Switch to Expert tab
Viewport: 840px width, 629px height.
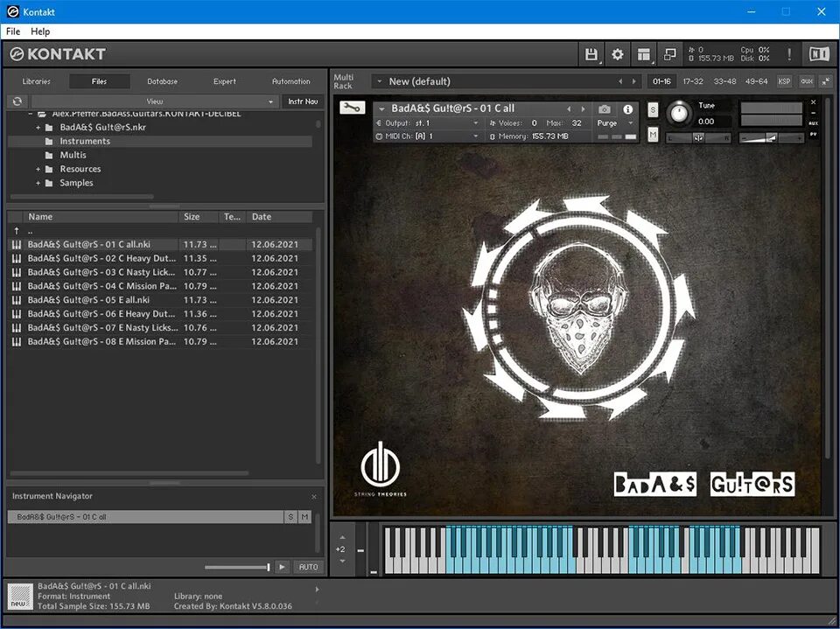point(225,81)
